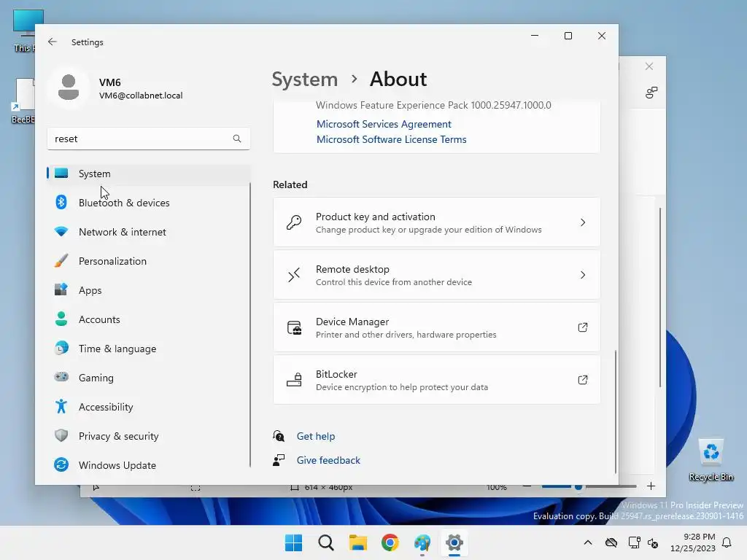Image resolution: width=747 pixels, height=560 pixels.
Task: Click the Device Manager toolbox icon
Action: (294, 327)
